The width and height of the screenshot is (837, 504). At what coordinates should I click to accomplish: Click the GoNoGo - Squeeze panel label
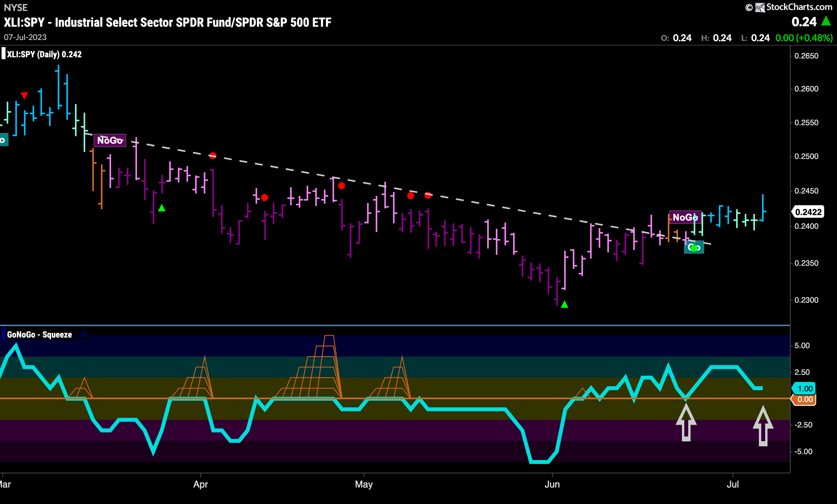point(39,334)
